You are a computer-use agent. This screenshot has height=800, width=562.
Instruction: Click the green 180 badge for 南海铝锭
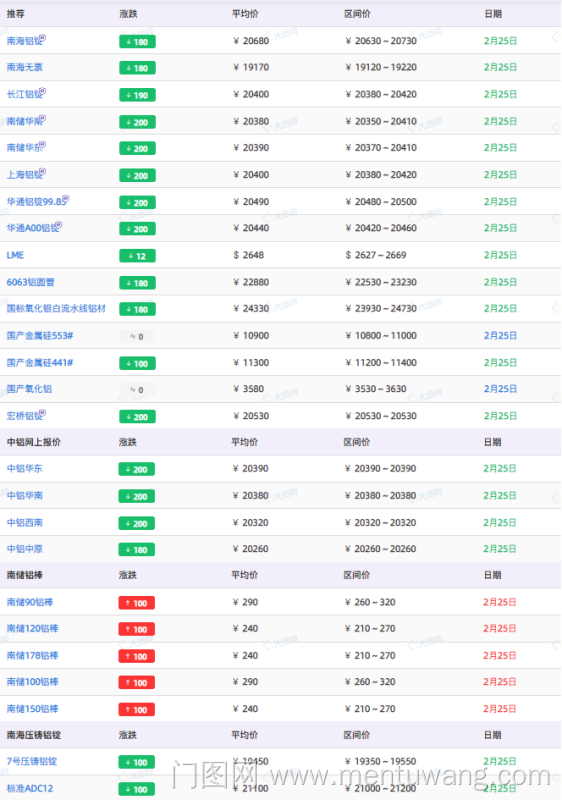click(137, 42)
